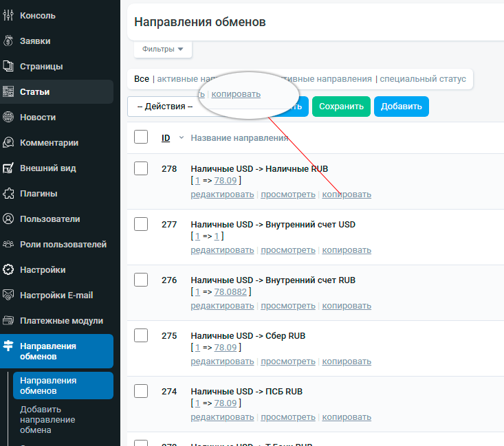Click просмотреть for ПСБ RUB direction

pyautogui.click(x=288, y=416)
